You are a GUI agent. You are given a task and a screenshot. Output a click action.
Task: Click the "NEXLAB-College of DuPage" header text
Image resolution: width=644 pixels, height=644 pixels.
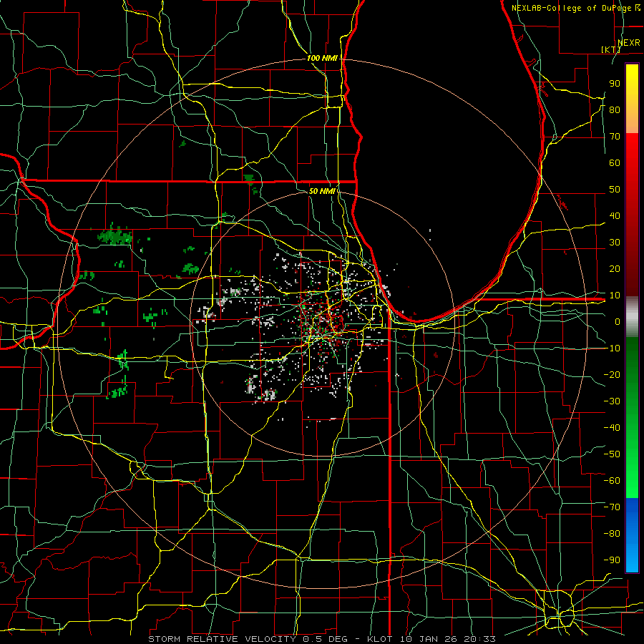[x=572, y=8]
